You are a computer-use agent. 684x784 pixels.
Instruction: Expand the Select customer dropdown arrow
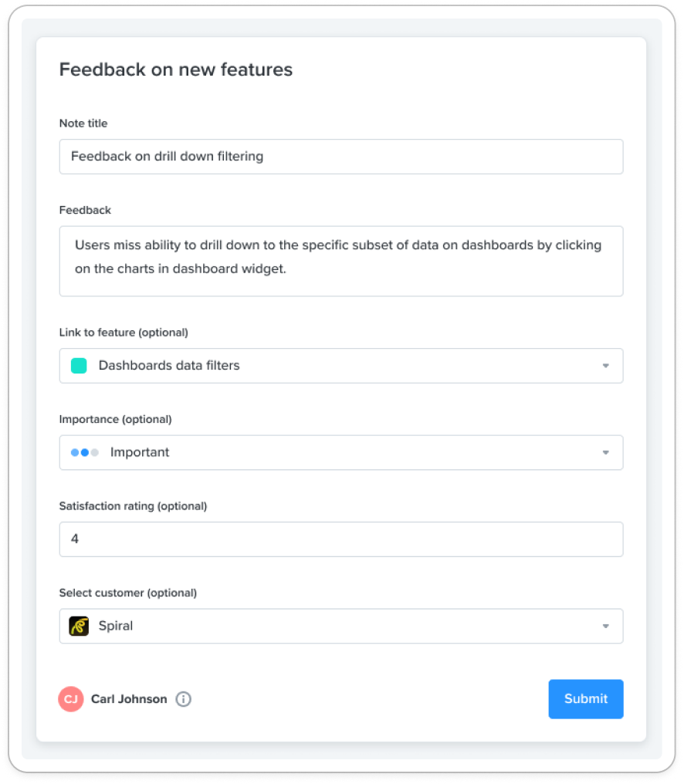[606, 626]
